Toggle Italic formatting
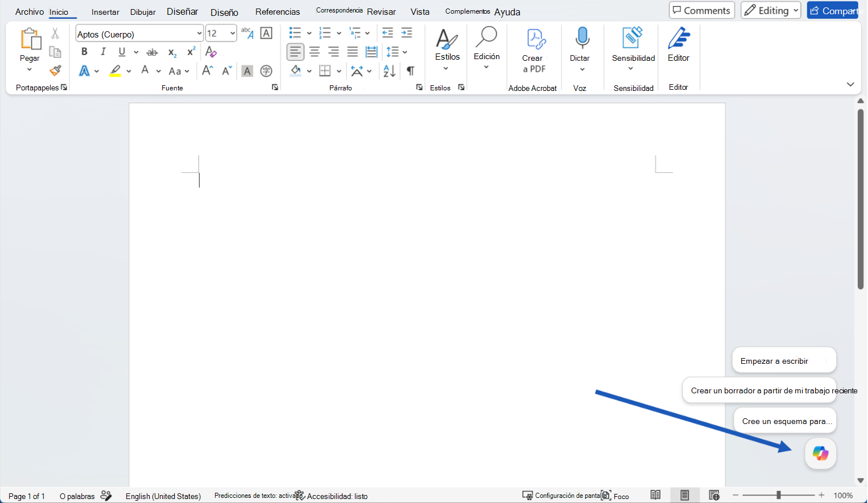This screenshot has height=503, width=868. [x=103, y=52]
